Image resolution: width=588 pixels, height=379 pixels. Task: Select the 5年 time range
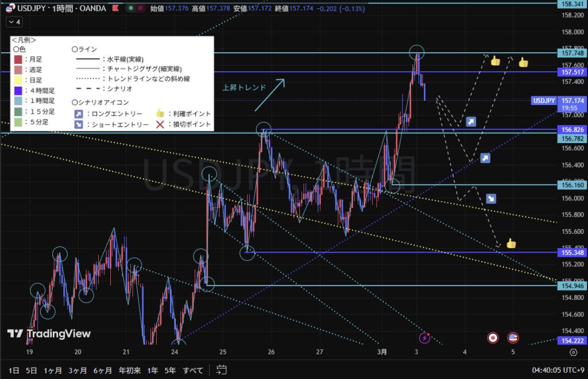pyautogui.click(x=170, y=370)
